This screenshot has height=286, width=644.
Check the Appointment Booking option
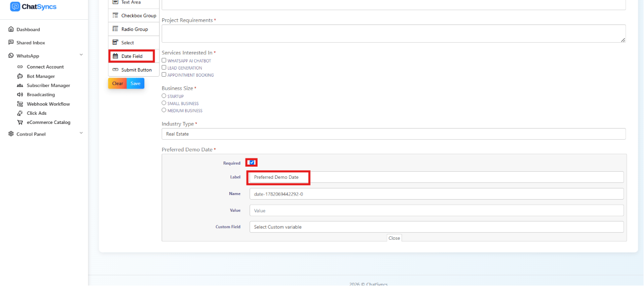[x=164, y=75]
